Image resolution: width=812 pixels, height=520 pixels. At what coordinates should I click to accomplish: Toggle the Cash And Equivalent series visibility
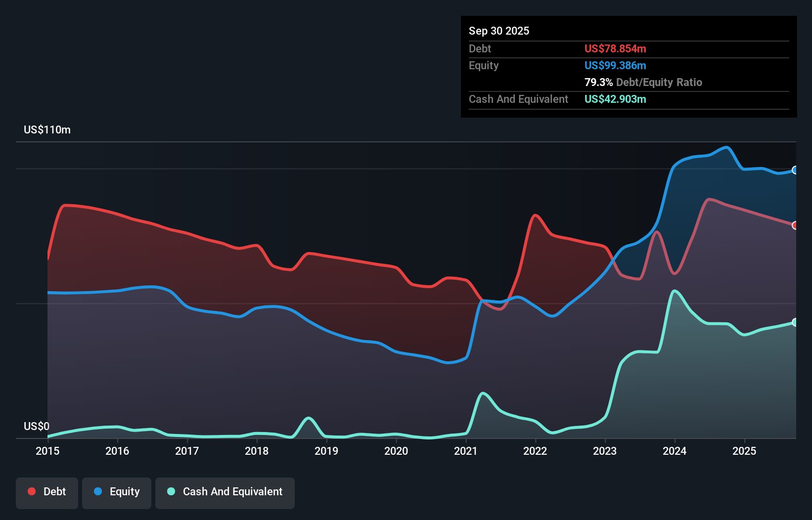tap(225, 493)
